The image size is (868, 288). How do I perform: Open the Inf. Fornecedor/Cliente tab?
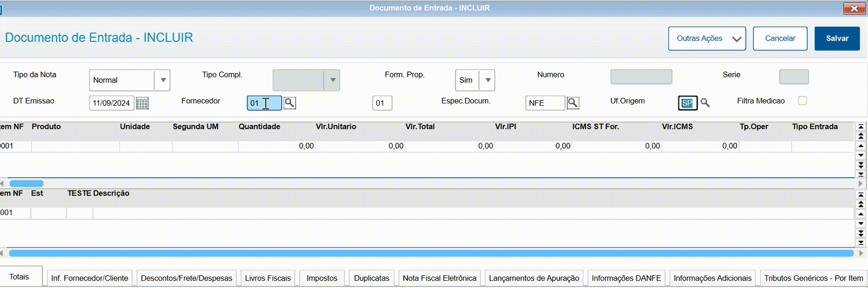point(89,278)
